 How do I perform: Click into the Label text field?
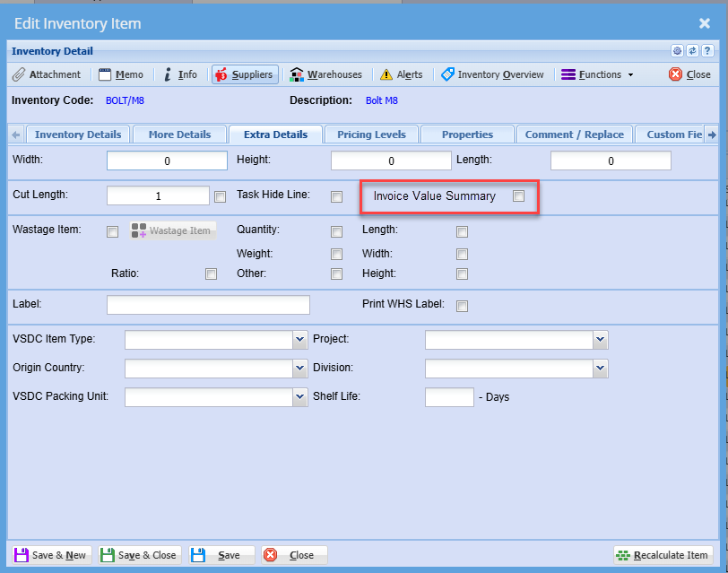coord(208,305)
